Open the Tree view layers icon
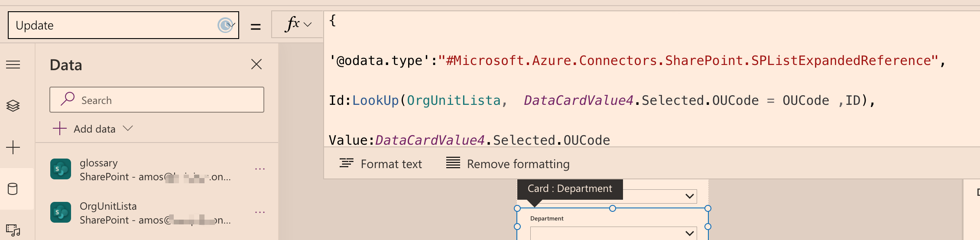Image resolution: width=980 pixels, height=240 pixels. (x=13, y=106)
